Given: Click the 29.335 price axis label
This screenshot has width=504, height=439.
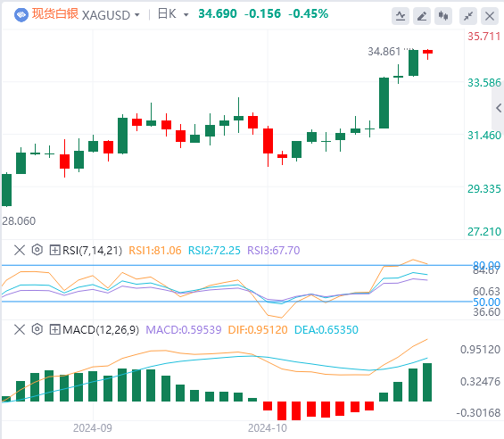Looking at the screenshot, I should (484, 189).
